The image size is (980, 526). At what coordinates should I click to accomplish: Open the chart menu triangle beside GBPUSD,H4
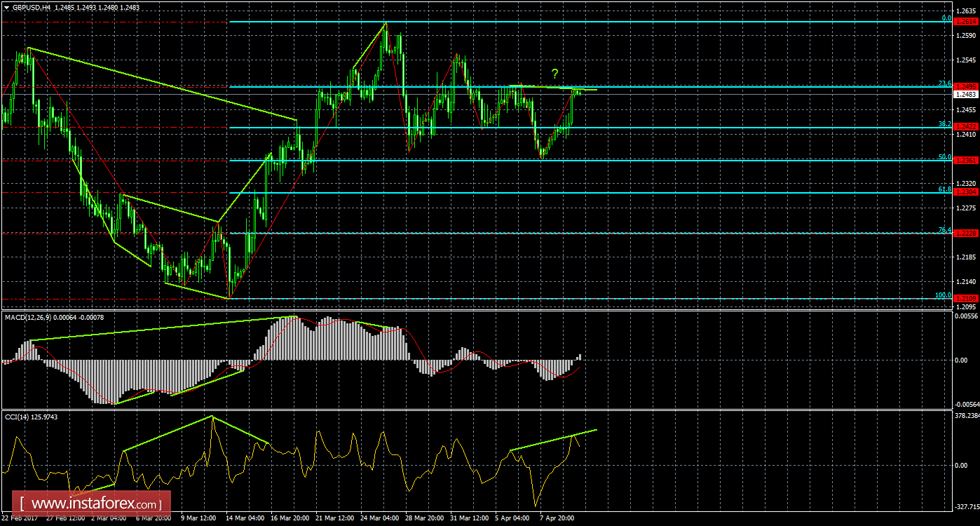[x=6, y=6]
